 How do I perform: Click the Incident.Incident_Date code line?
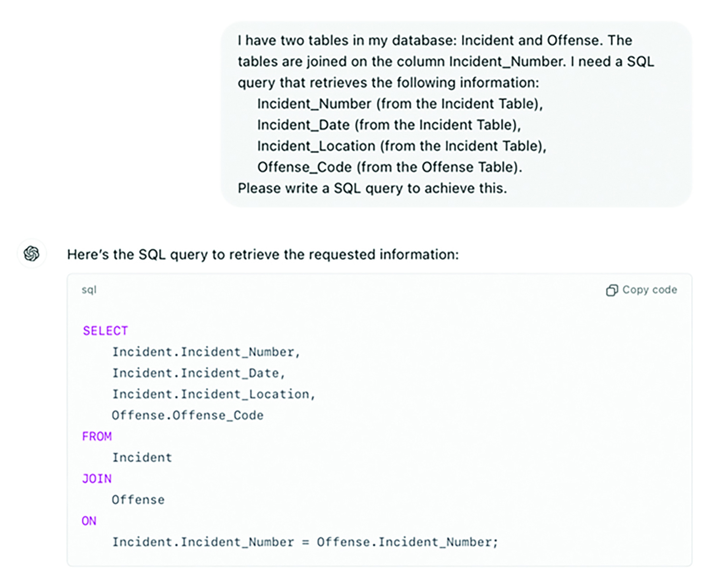click(199, 373)
